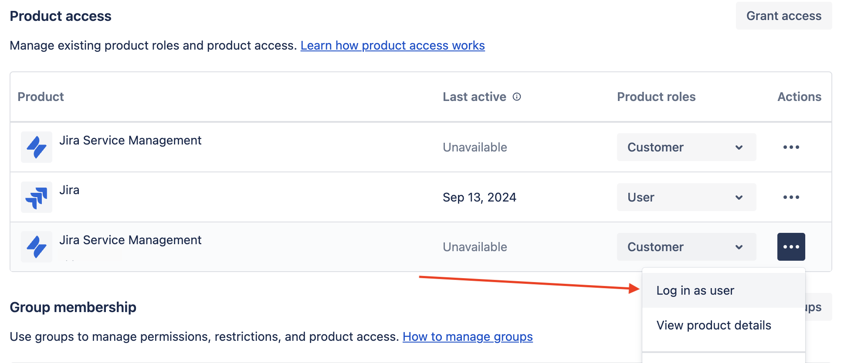Click the last row's Jira Service Management icon
The image size is (868, 363).
pos(37,247)
